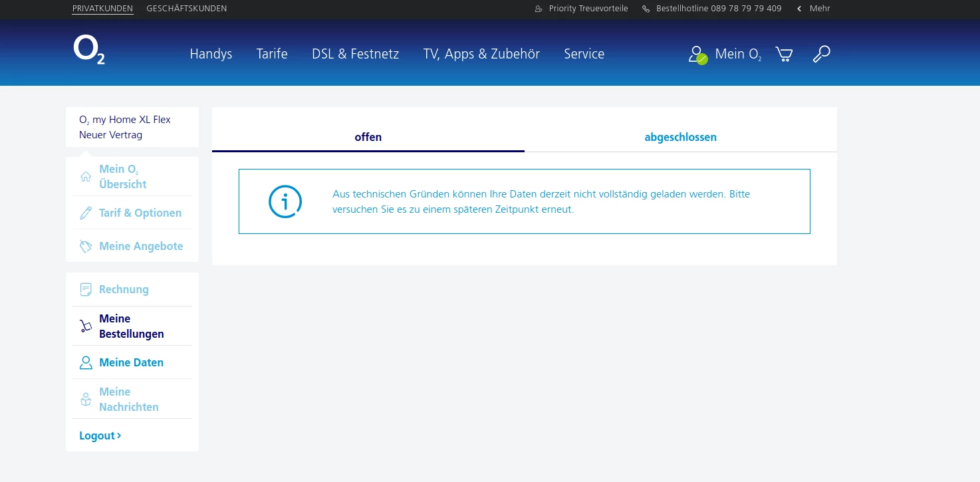Open the DSL & Festnetz menu
Viewport: 980px width, 482px height.
click(356, 54)
